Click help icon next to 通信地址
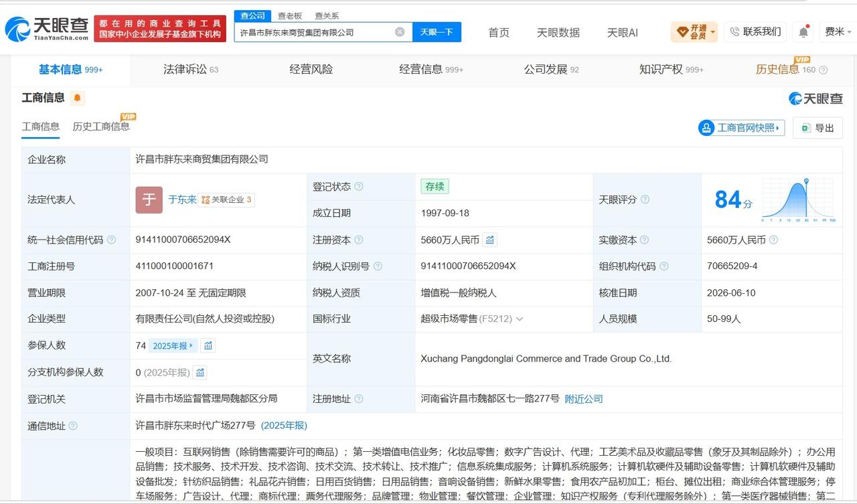Image resolution: width=857 pixels, height=504 pixels. click(73, 426)
